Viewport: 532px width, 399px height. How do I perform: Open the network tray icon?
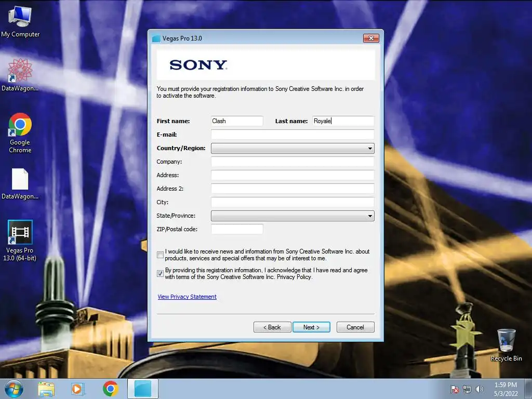point(467,389)
